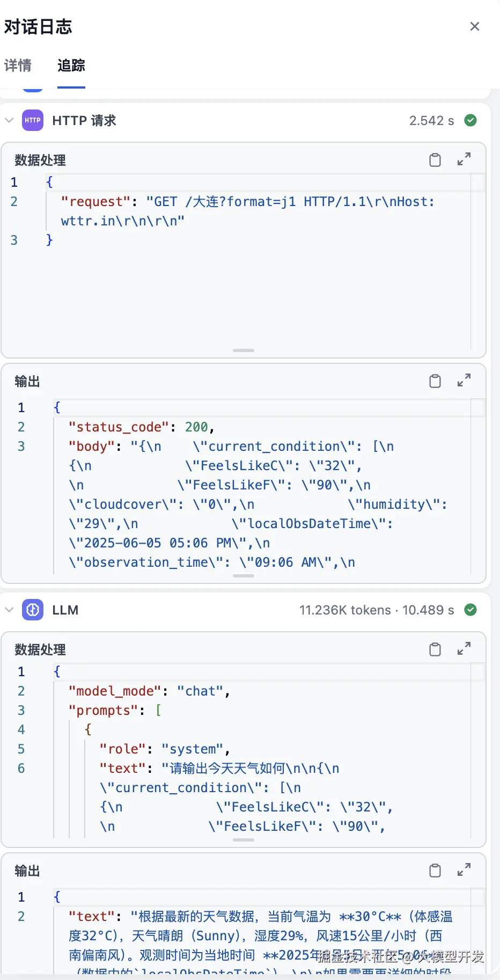Expand the LLM data processing panel fullscreen
This screenshot has height=980, width=500.
point(464,649)
